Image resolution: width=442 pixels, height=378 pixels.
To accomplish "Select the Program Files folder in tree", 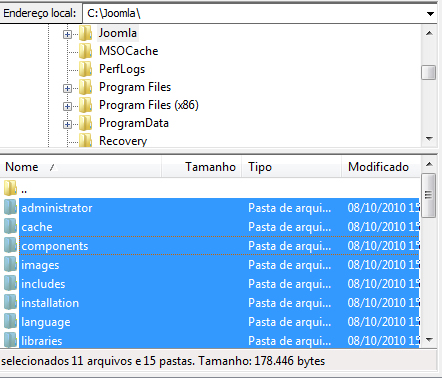I will (135, 87).
